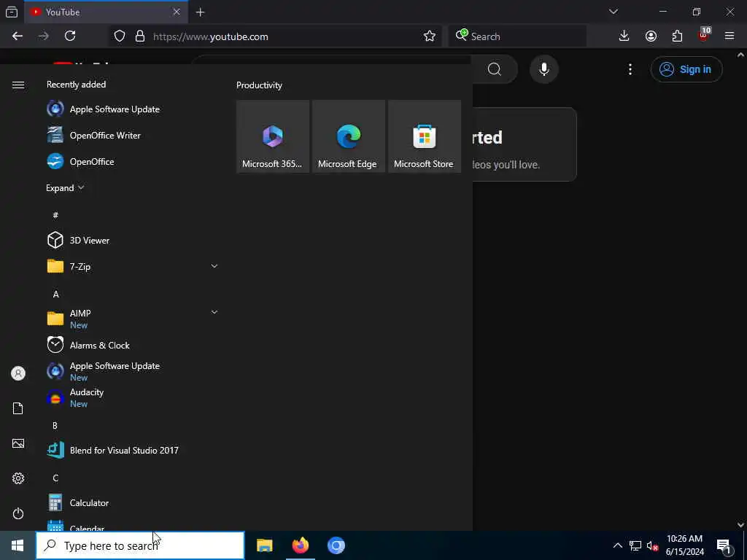This screenshot has height=560, width=747.
Task: Open the blue browser icon on the taskbar
Action: (x=336, y=545)
